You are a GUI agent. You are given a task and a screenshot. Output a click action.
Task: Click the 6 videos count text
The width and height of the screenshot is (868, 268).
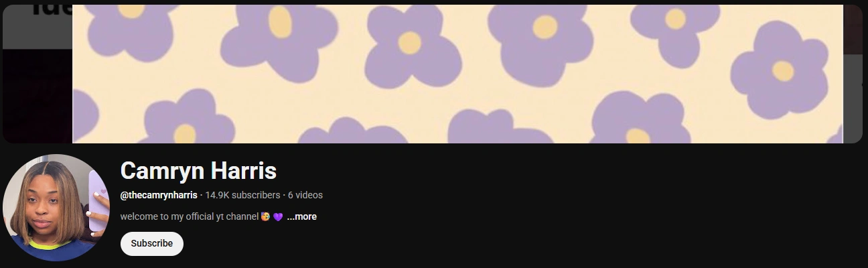point(305,195)
